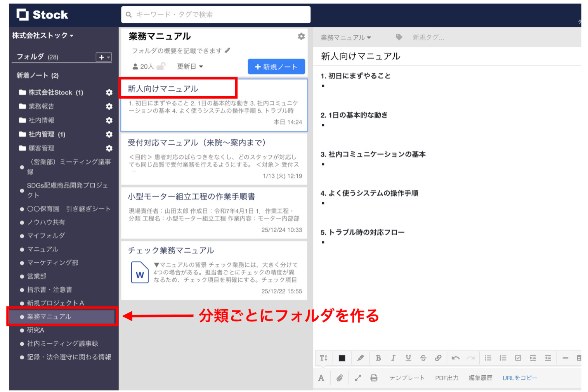Open the 更新日 sort dropdown
Screen dimensions: 588x392
tap(190, 66)
